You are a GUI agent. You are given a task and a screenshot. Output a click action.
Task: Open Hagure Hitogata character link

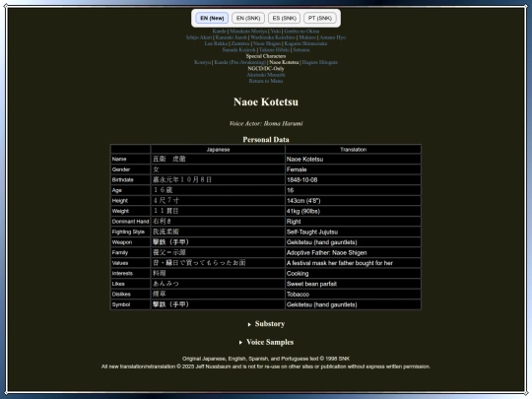coord(319,62)
